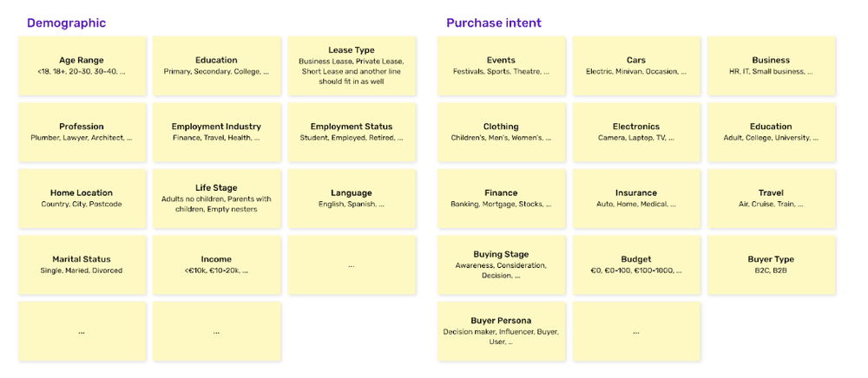
Task: Click the Marital Status card
Action: tap(82, 264)
